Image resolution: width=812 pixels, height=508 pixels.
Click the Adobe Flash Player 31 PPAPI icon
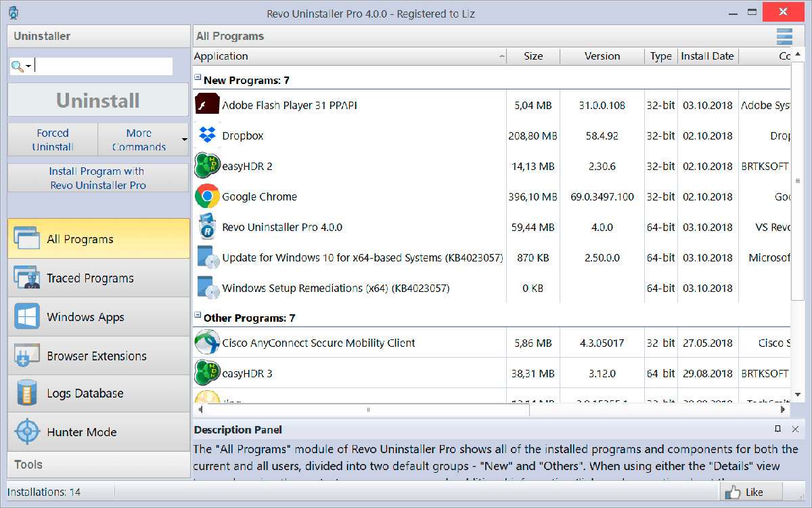coord(207,105)
